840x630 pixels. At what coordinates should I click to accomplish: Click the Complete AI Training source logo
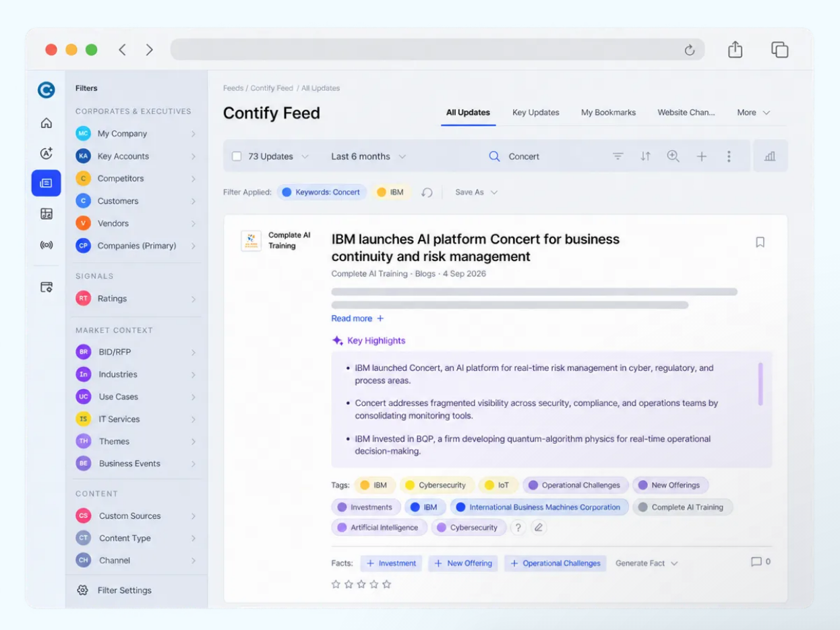pyautogui.click(x=251, y=241)
